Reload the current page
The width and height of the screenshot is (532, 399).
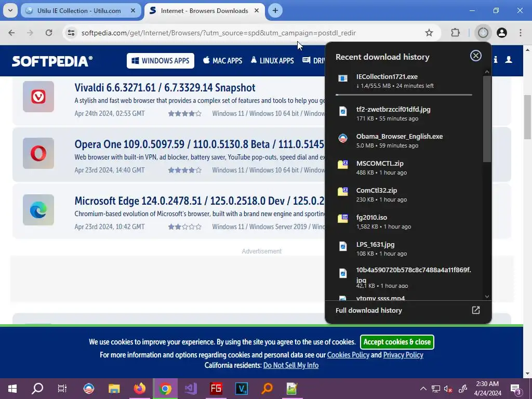[x=49, y=33]
